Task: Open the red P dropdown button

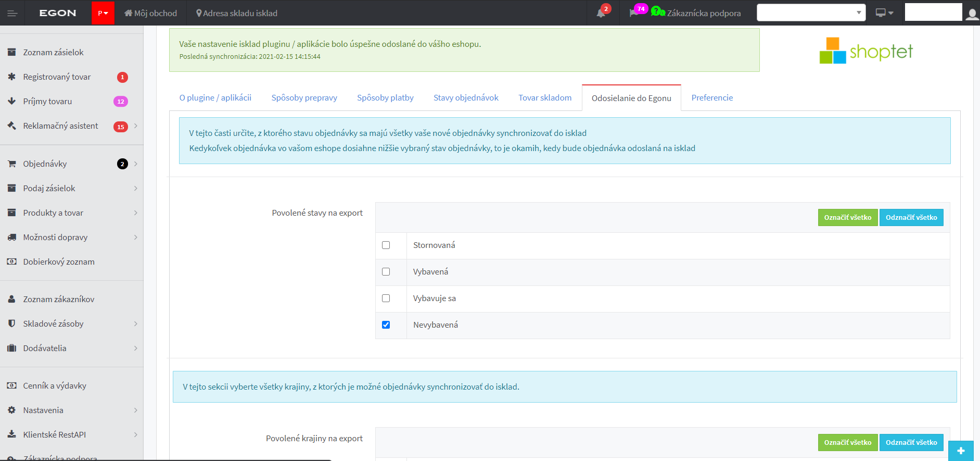Action: point(103,13)
